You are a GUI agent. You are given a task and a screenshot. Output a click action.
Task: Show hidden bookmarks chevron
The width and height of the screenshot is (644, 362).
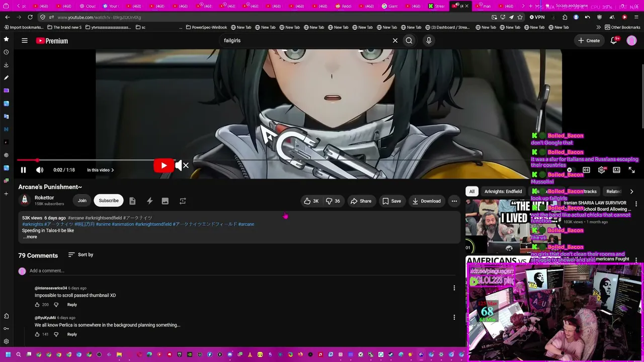coord(598,27)
